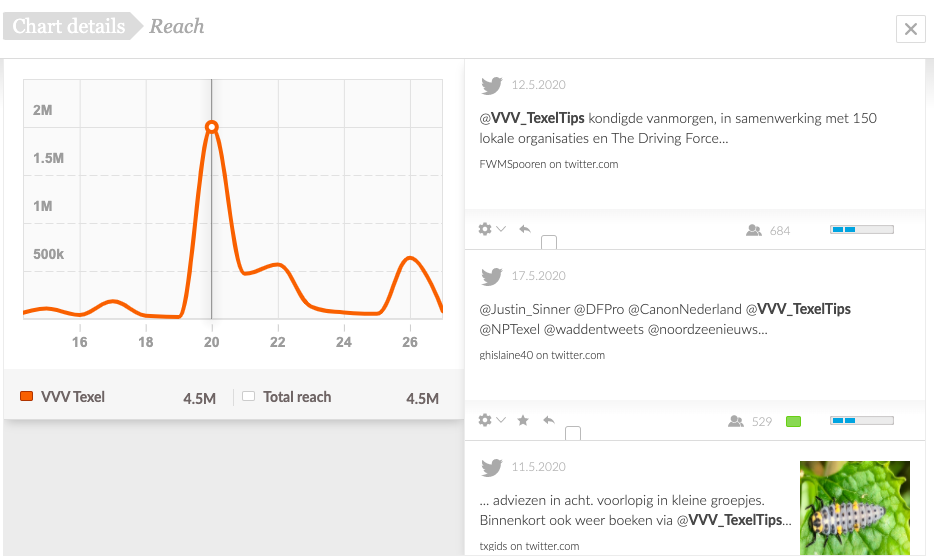Tick the checkbox under the ghislaine40 tweet
Screen dimensions: 934x557
pos(572,433)
